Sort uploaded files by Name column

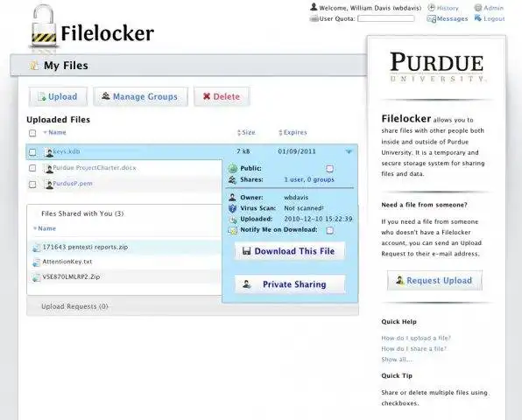pyautogui.click(x=57, y=132)
